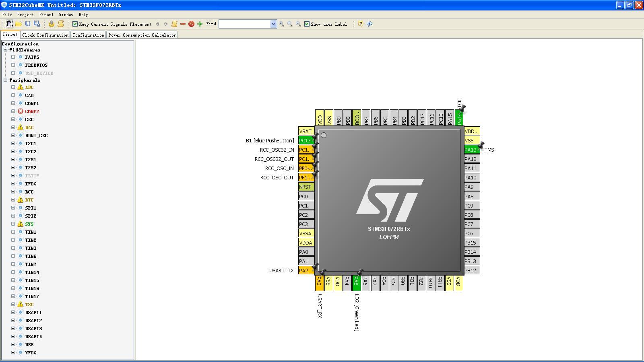Open the Find combo box dropdown

(273, 24)
